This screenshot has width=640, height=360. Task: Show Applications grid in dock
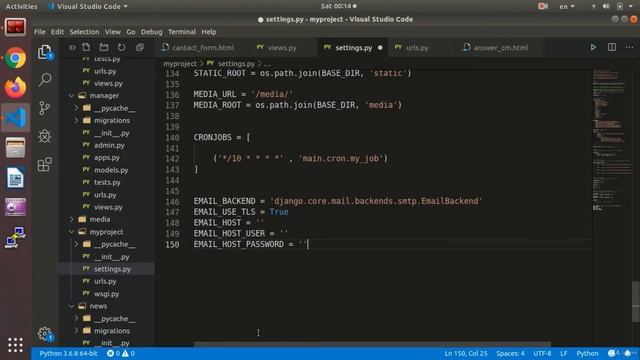point(16,345)
